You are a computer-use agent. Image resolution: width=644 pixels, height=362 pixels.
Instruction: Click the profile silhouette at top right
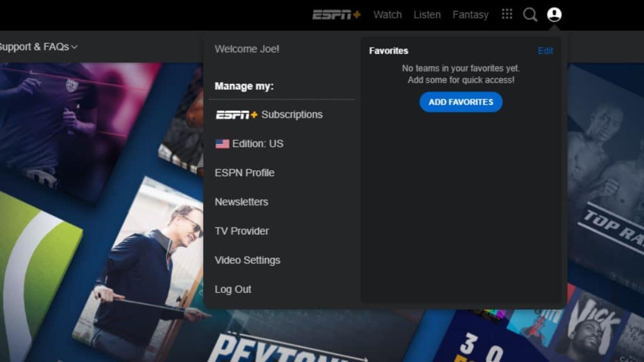pyautogui.click(x=554, y=14)
